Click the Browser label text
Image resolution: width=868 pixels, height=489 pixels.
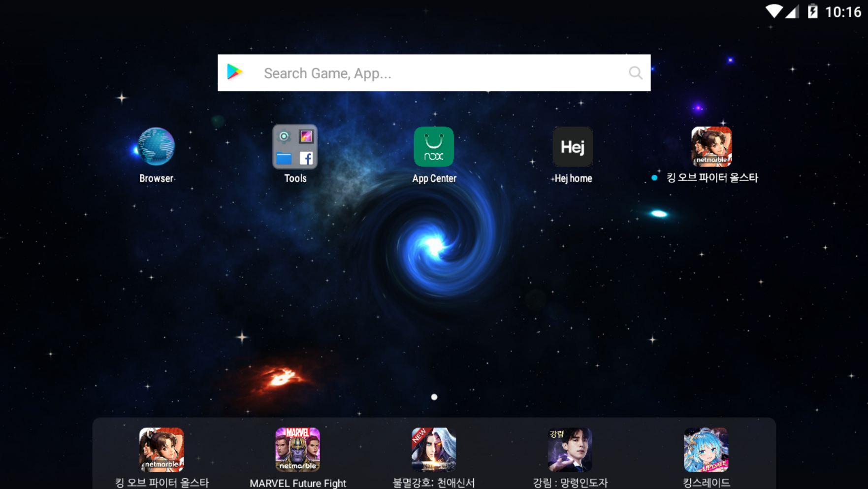pos(156,178)
